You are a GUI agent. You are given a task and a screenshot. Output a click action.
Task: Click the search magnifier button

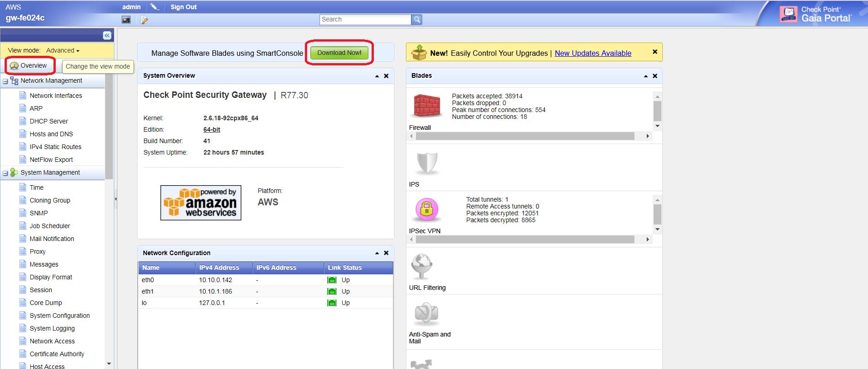tap(416, 19)
